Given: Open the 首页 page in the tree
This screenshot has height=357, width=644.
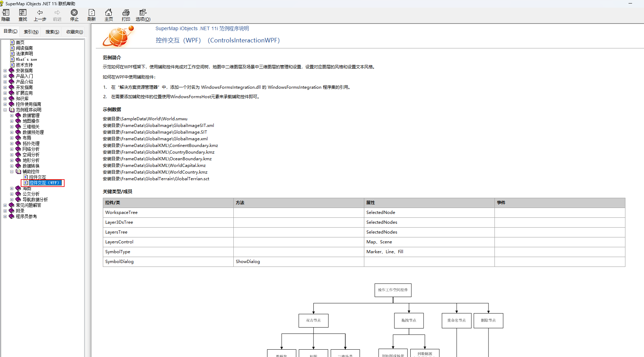Looking at the screenshot, I should click(20, 42).
